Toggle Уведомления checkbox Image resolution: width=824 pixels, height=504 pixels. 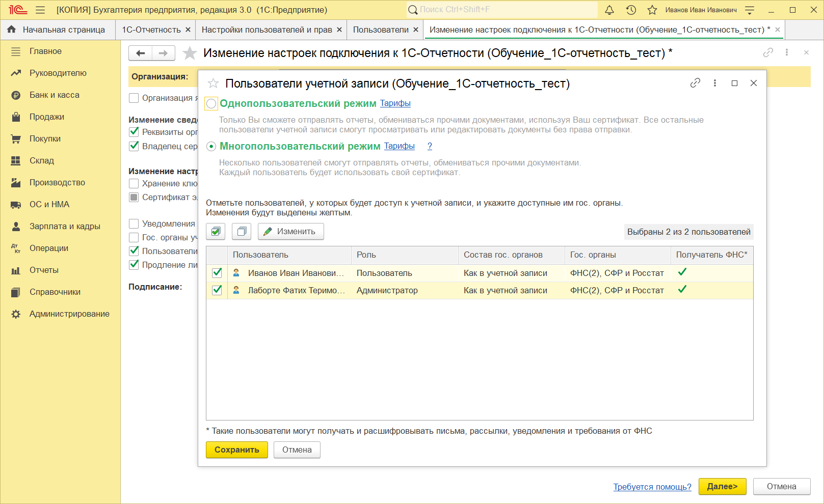click(134, 223)
